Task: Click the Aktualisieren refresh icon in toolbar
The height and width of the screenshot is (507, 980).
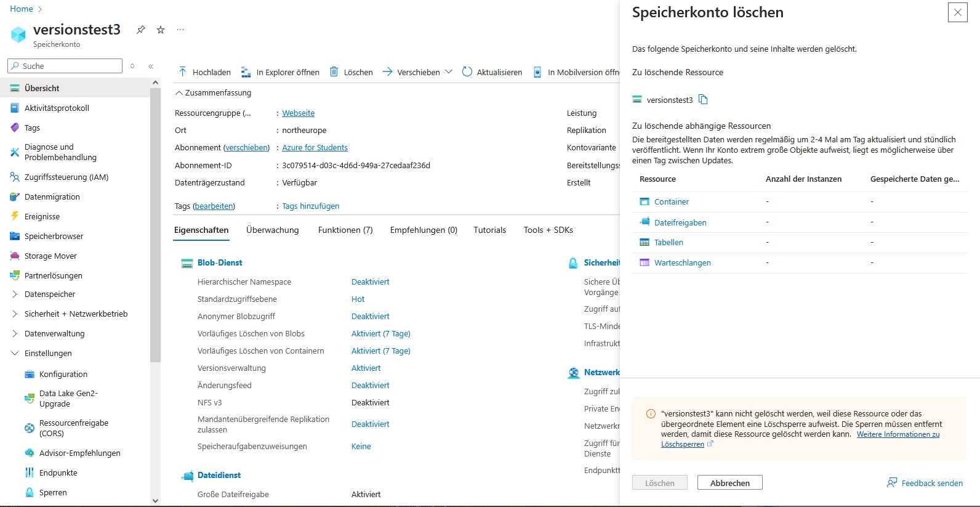Action: tap(467, 72)
